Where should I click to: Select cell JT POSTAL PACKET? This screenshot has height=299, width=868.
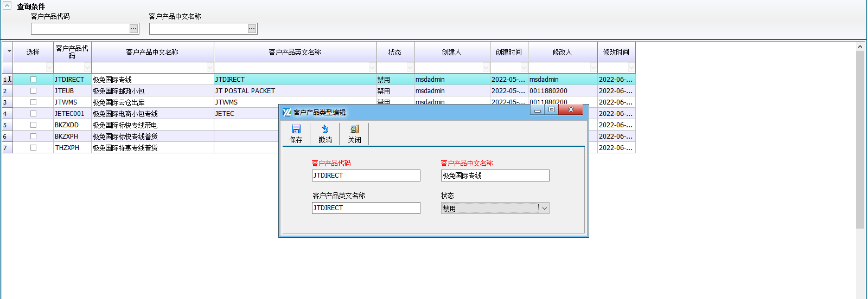click(295, 90)
